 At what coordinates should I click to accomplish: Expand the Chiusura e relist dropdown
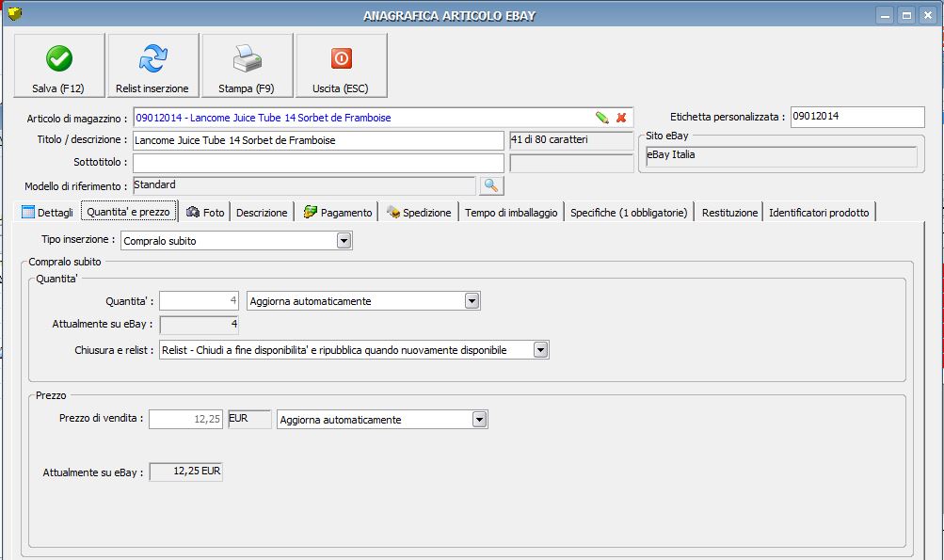point(540,350)
